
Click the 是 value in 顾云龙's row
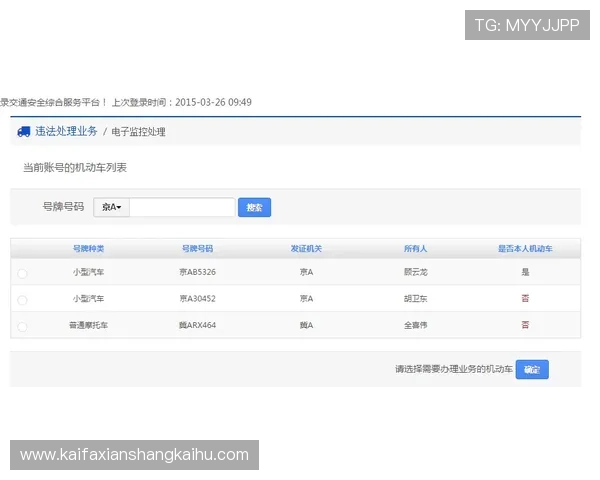pos(525,272)
